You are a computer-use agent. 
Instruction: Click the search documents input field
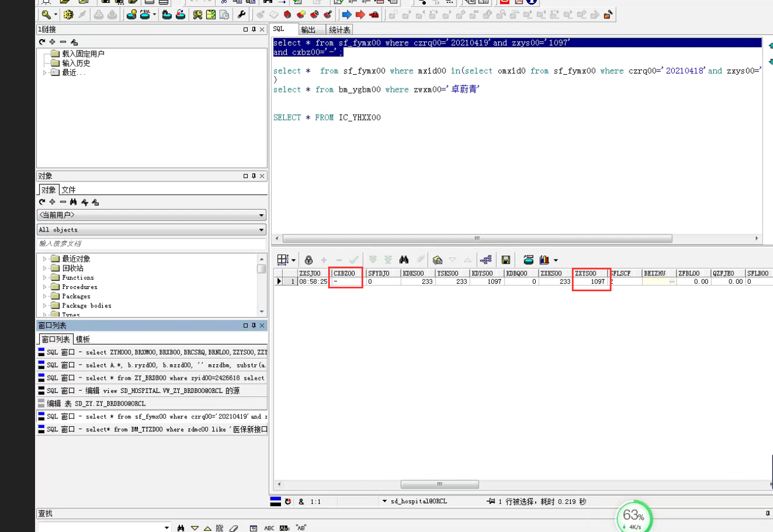click(151, 244)
